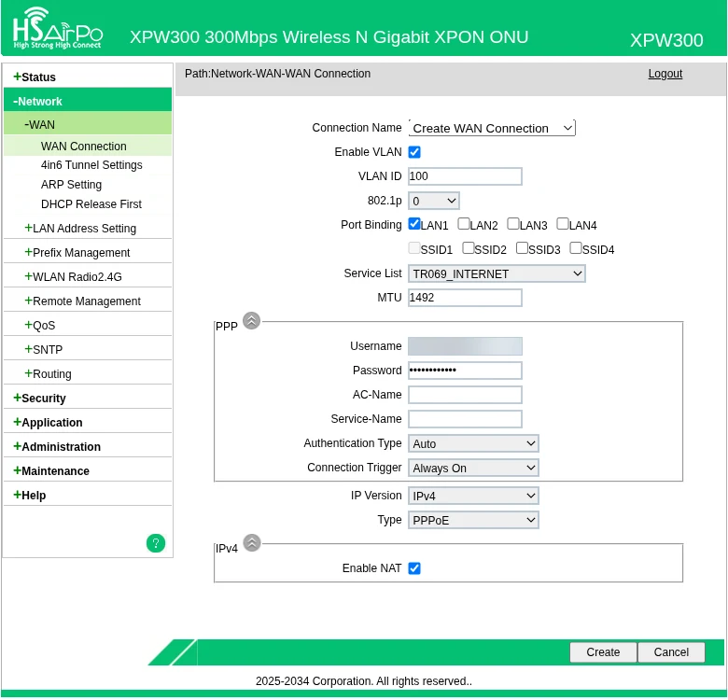The height and width of the screenshot is (700, 728).
Task: Click the VLAN ID input field
Action: coord(465,176)
